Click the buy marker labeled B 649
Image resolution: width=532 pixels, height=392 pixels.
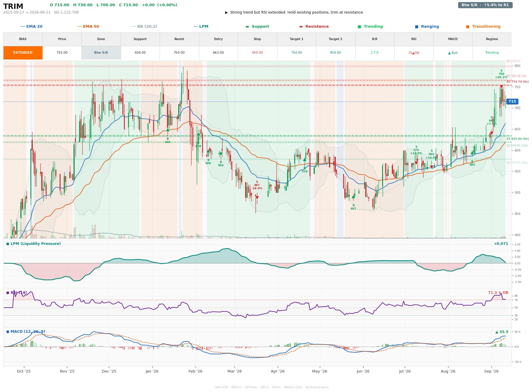tap(168, 130)
